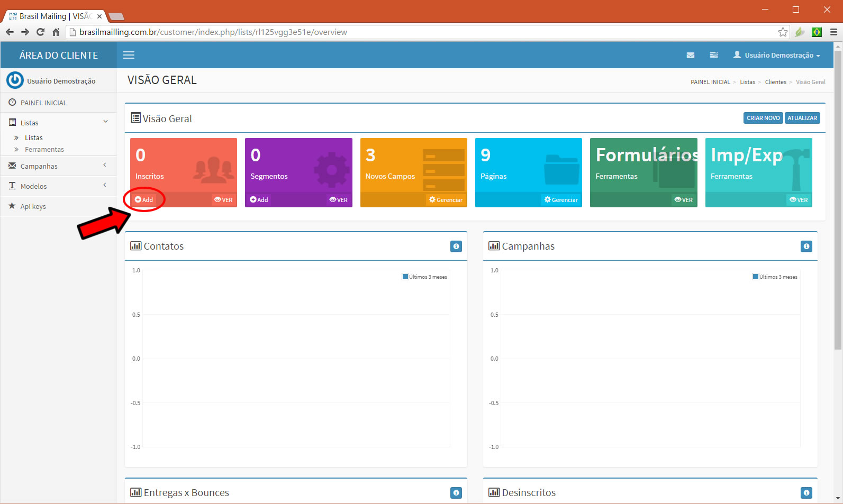Image resolution: width=843 pixels, height=504 pixels.
Task: Go to Listas breadcrumb link
Action: (x=748, y=82)
